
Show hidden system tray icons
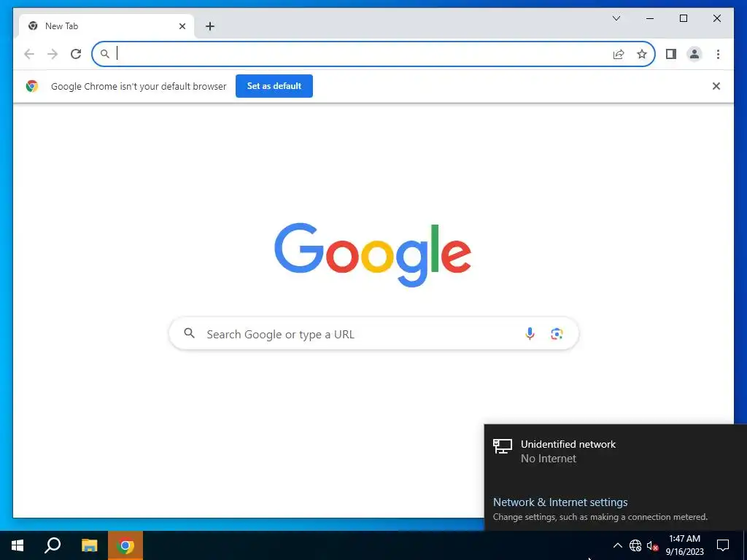617,545
